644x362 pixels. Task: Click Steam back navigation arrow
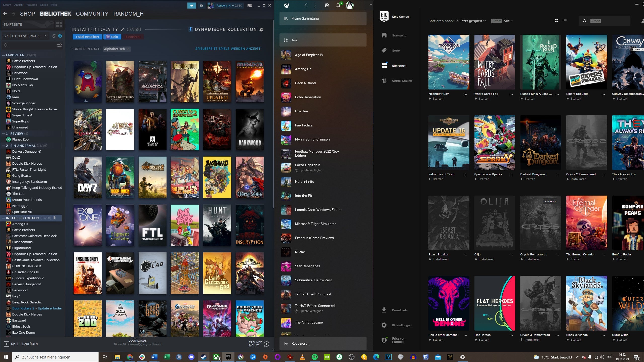(x=5, y=14)
